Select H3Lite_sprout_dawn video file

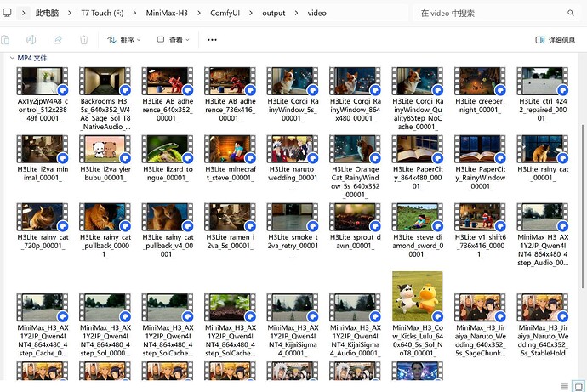pyautogui.click(x=356, y=226)
